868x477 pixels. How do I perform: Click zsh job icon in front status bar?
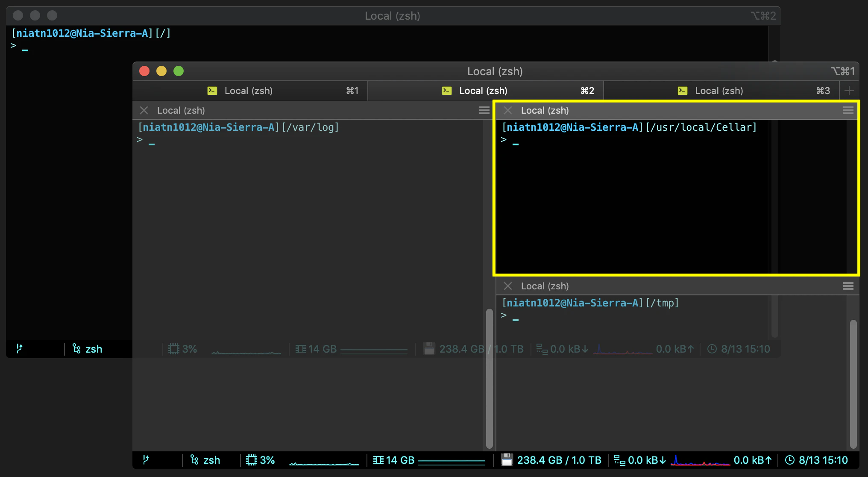click(x=194, y=460)
